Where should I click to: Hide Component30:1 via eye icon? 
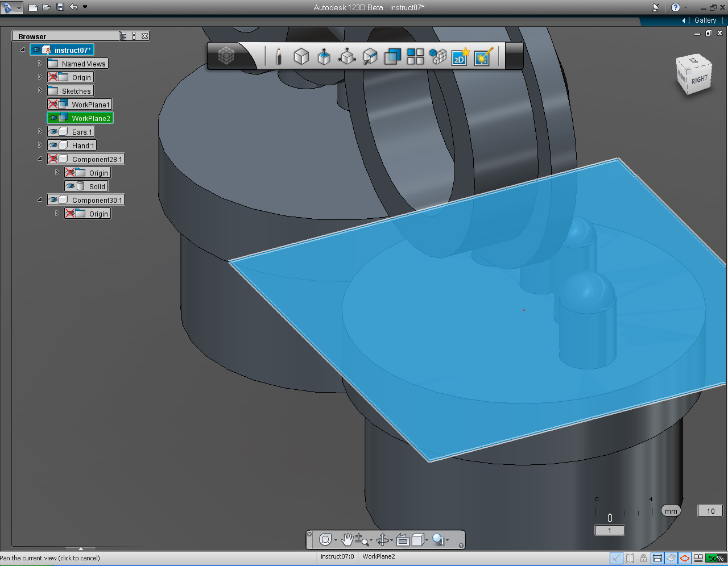click(53, 199)
